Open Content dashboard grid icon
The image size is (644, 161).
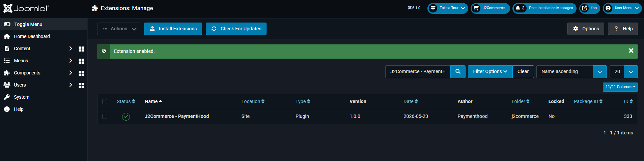81,49
